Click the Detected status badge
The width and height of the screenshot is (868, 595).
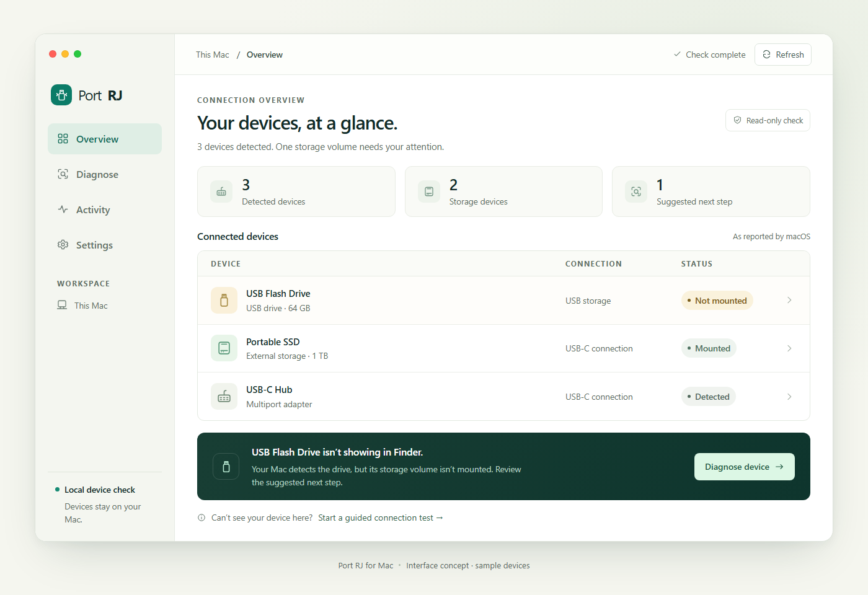click(x=709, y=397)
